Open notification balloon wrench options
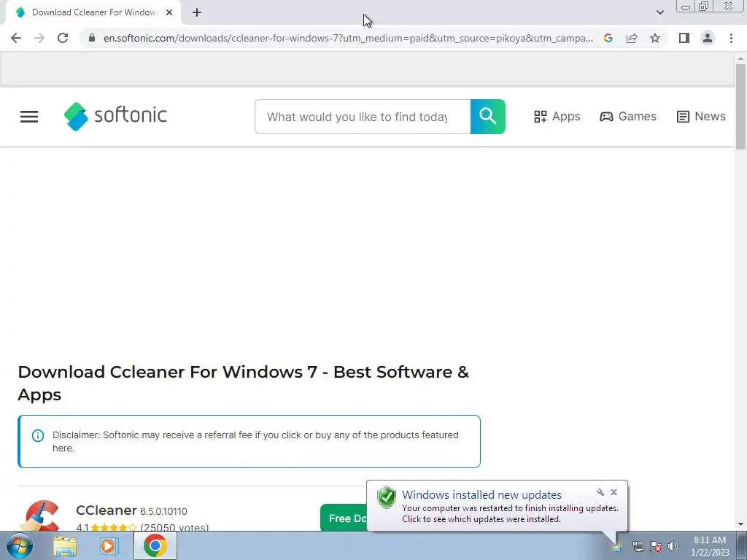 (x=600, y=492)
